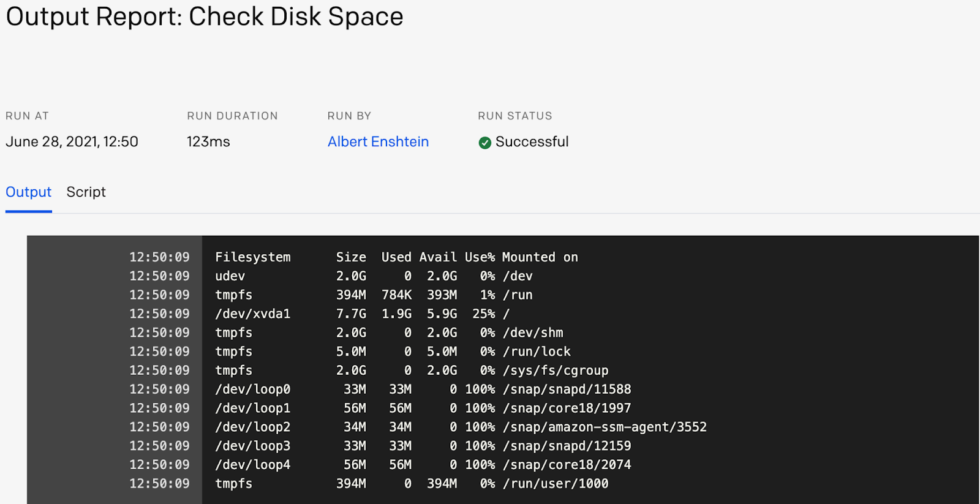
Task: Click the RUN STATUS label
Action: tap(515, 116)
